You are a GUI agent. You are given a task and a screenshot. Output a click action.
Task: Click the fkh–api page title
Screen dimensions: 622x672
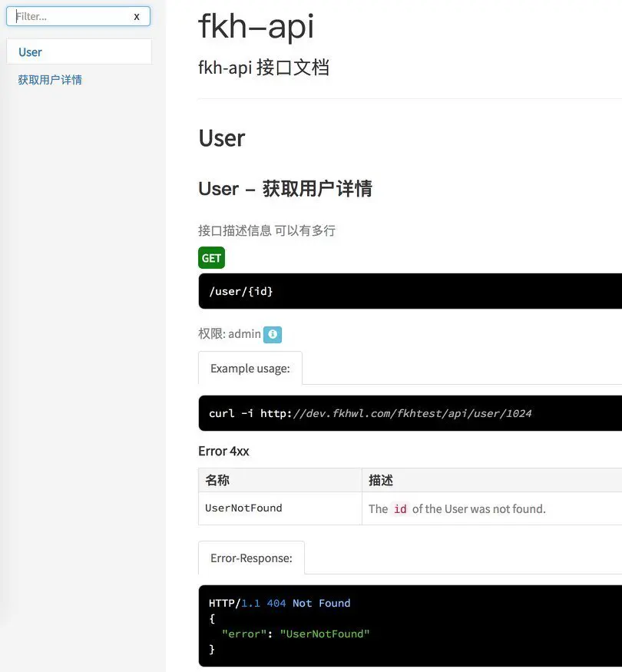[x=256, y=27]
